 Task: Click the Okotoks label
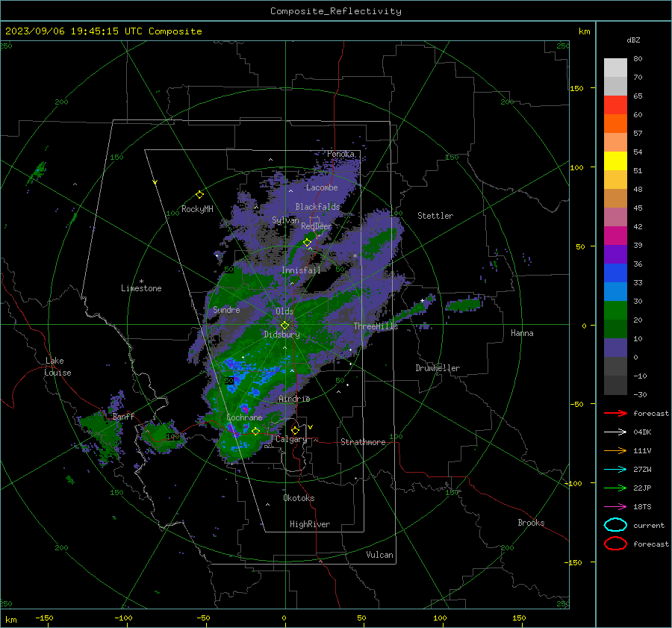click(299, 498)
